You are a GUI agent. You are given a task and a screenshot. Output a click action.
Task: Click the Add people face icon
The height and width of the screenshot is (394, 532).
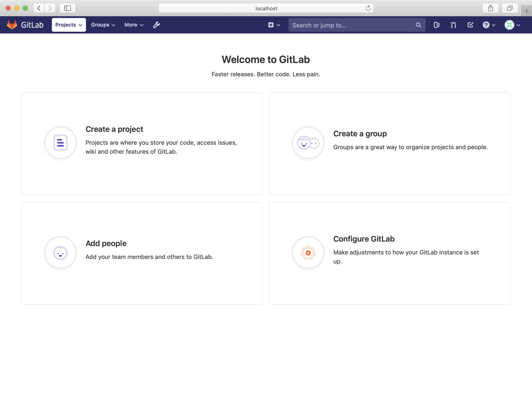pos(60,253)
